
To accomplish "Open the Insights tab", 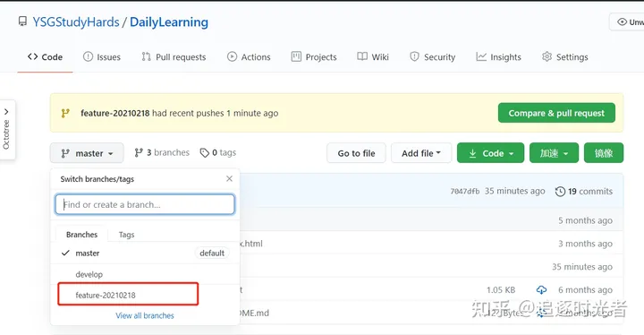I will [498, 56].
